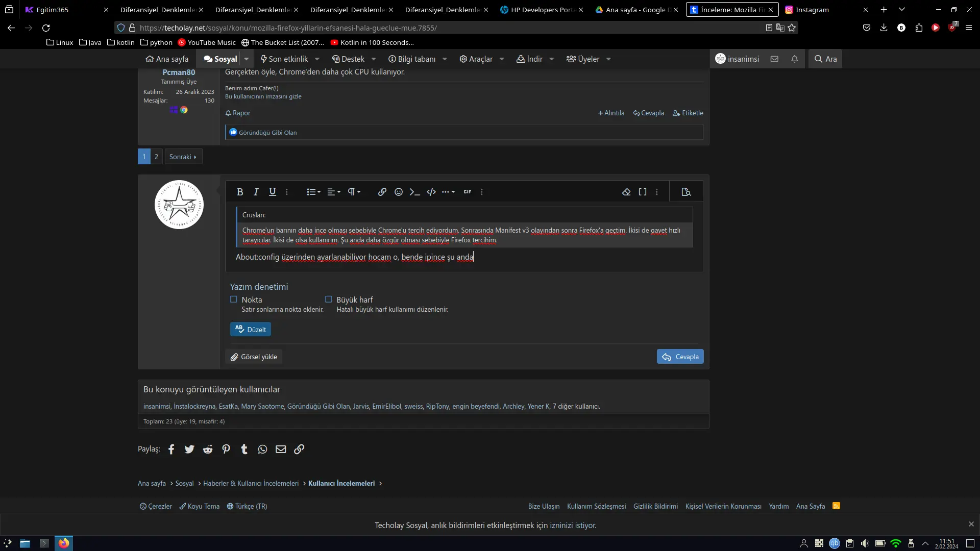This screenshot has width=980, height=551.
Task: Reload the current page
Action: pos(46,28)
